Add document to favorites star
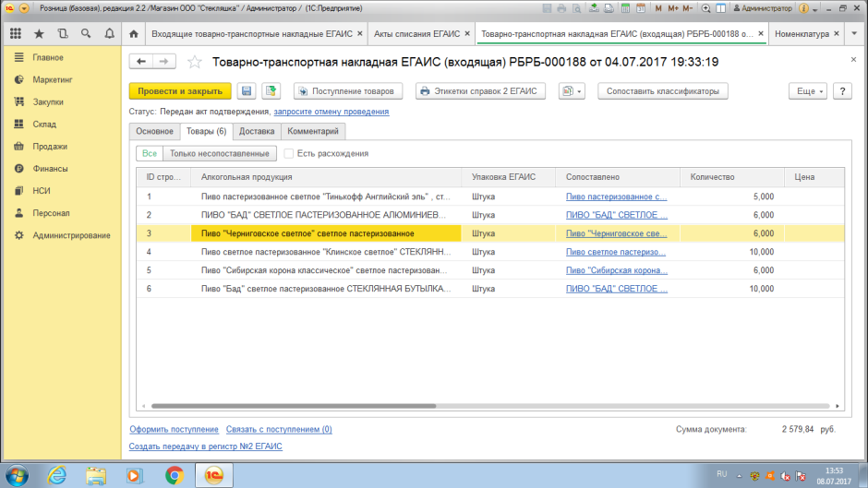 (194, 62)
